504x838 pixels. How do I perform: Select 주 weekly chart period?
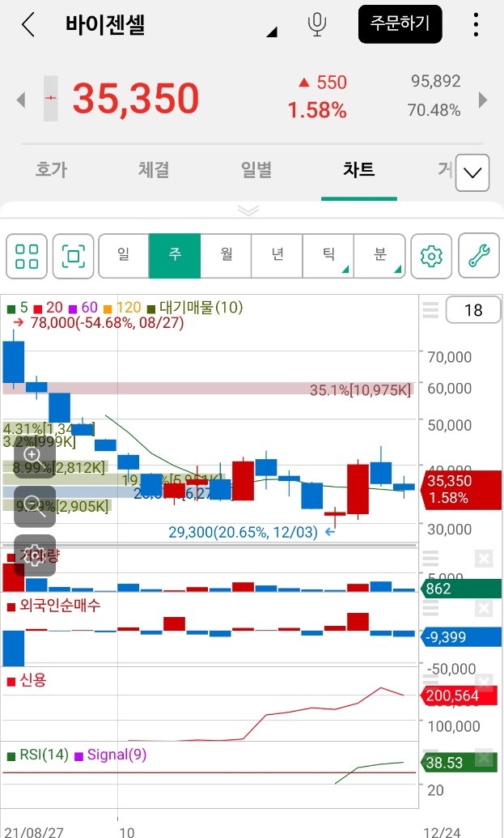175,256
